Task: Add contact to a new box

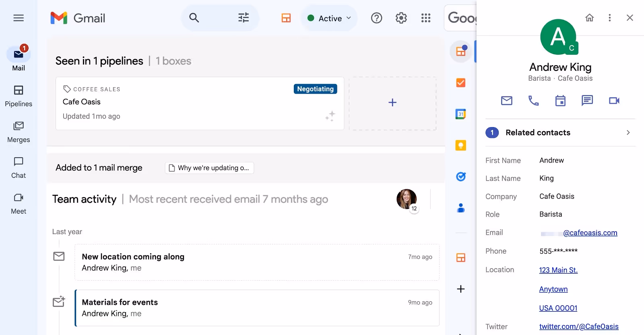Action: (392, 103)
